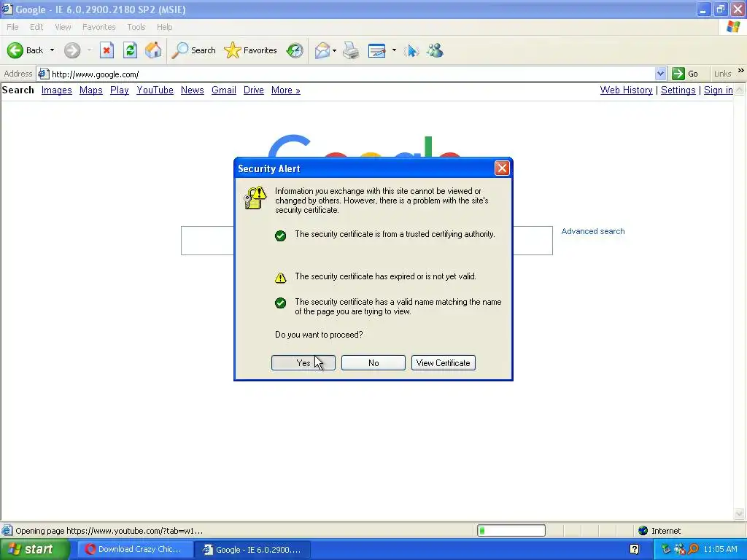Click the Advanced search link
The width and height of the screenshot is (747, 560).
click(592, 231)
